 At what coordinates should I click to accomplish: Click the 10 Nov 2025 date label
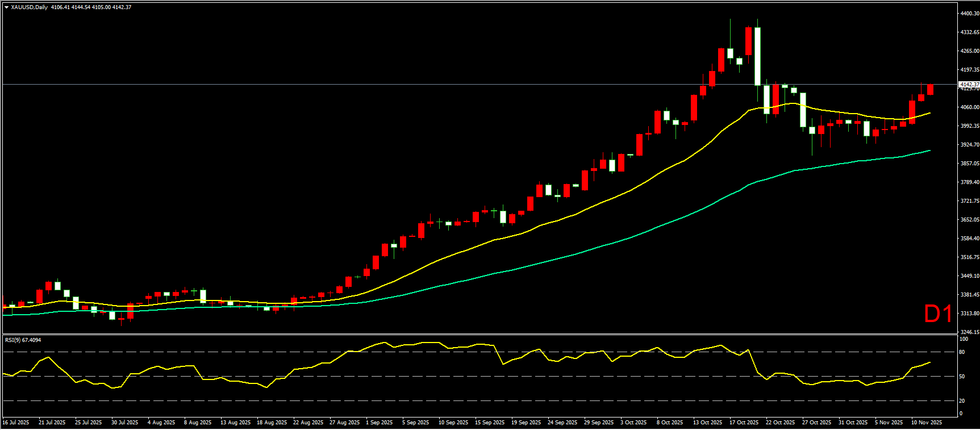click(x=926, y=423)
